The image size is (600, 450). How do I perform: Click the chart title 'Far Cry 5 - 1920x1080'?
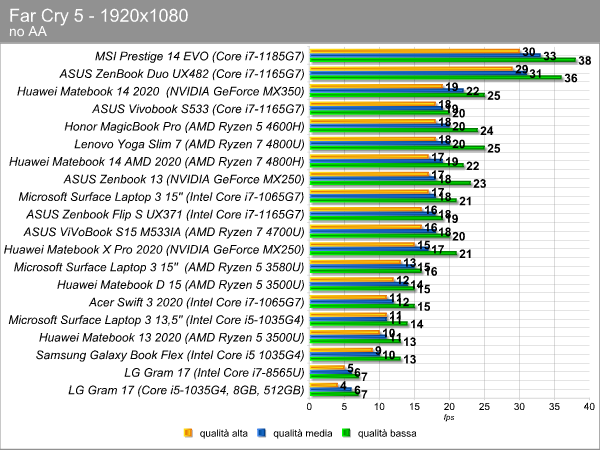pos(99,16)
